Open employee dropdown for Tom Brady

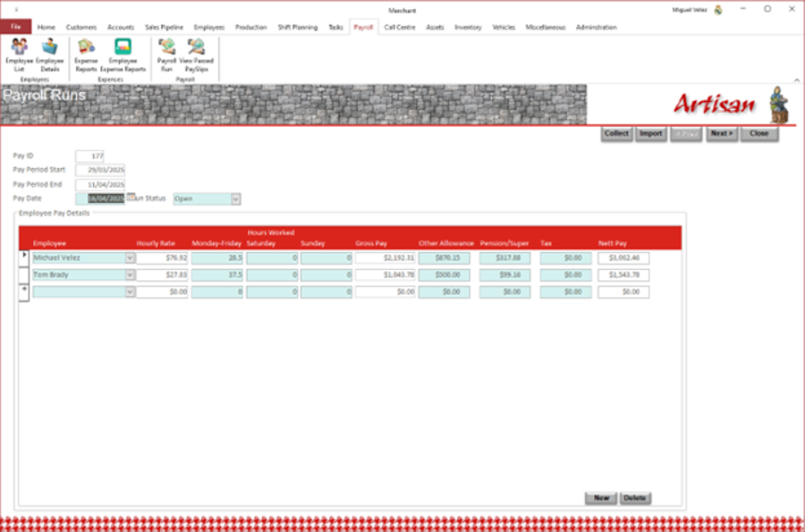[130, 274]
